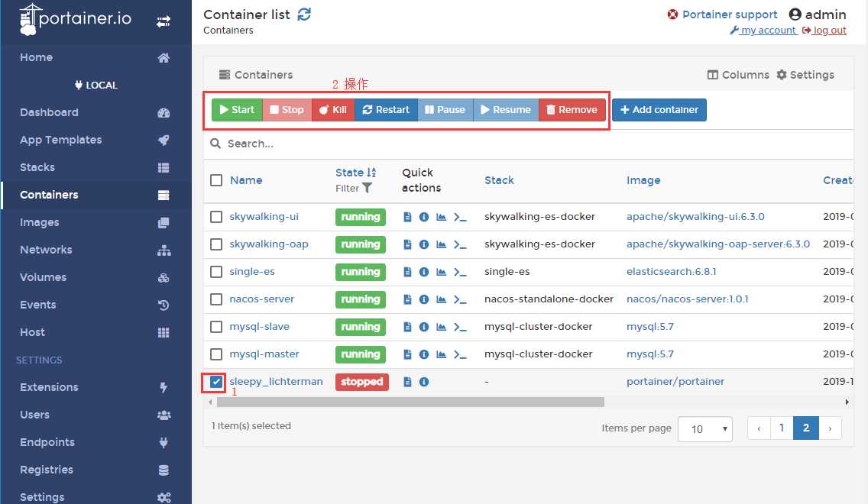Viewport: 868px width, 504px height.
Task: Open the apache/skywalking-ui:6.3.0 image link
Action: (x=695, y=217)
